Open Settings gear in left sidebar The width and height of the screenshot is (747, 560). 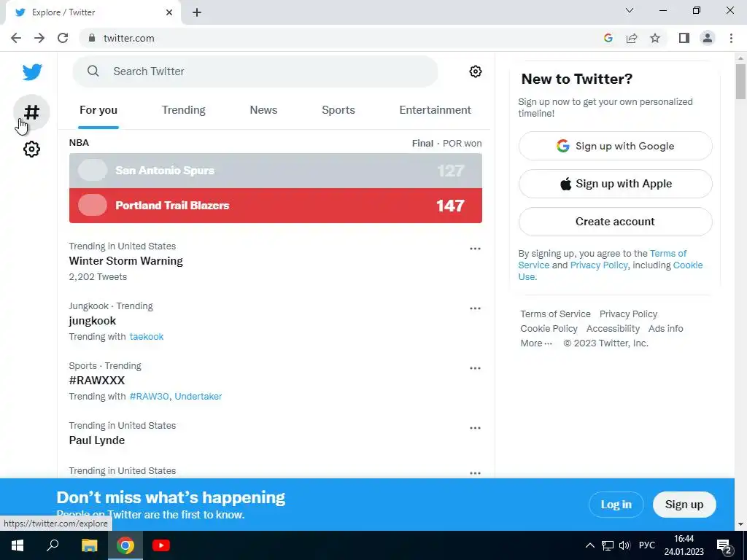click(x=31, y=149)
